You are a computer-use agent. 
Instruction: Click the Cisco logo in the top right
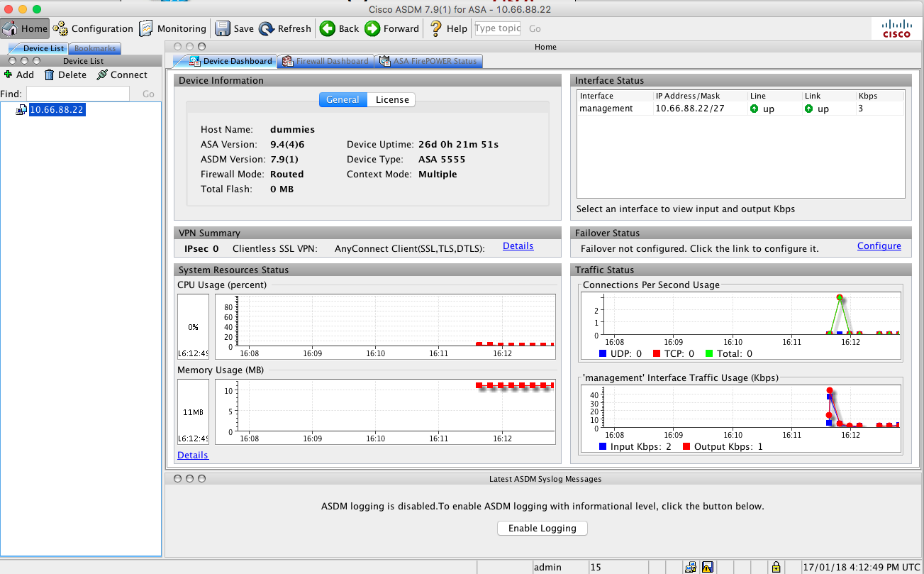(x=896, y=28)
